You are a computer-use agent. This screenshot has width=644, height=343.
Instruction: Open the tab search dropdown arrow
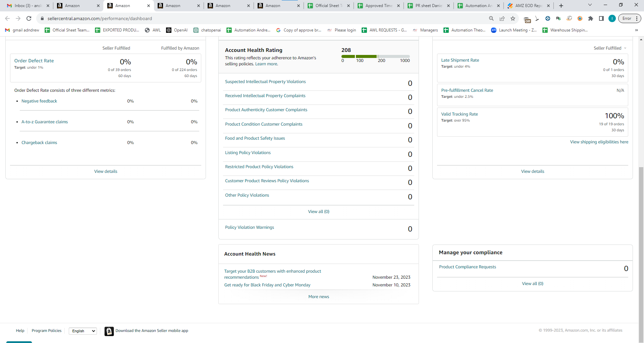pyautogui.click(x=590, y=5)
